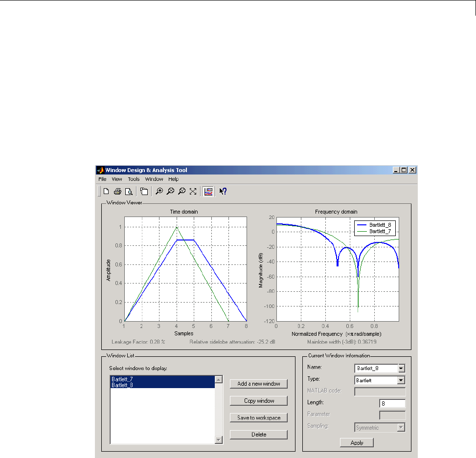The image size is (476, 458).
Task: Open Print Preview from the toolbar
Action: pyautogui.click(x=129, y=192)
